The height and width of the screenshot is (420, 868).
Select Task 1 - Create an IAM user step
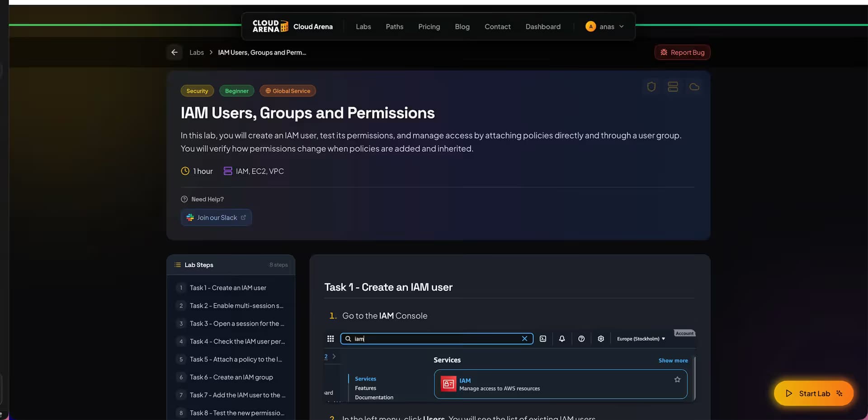(x=231, y=288)
